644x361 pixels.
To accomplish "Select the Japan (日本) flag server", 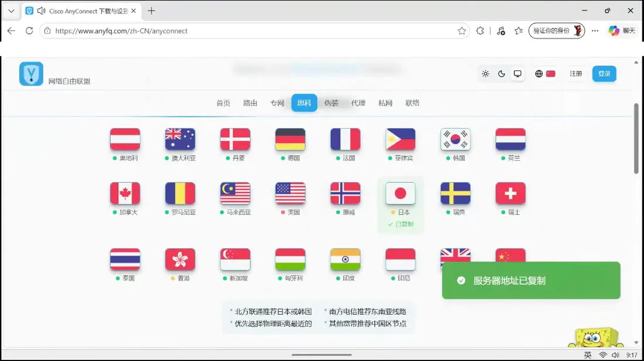I will 400,193.
